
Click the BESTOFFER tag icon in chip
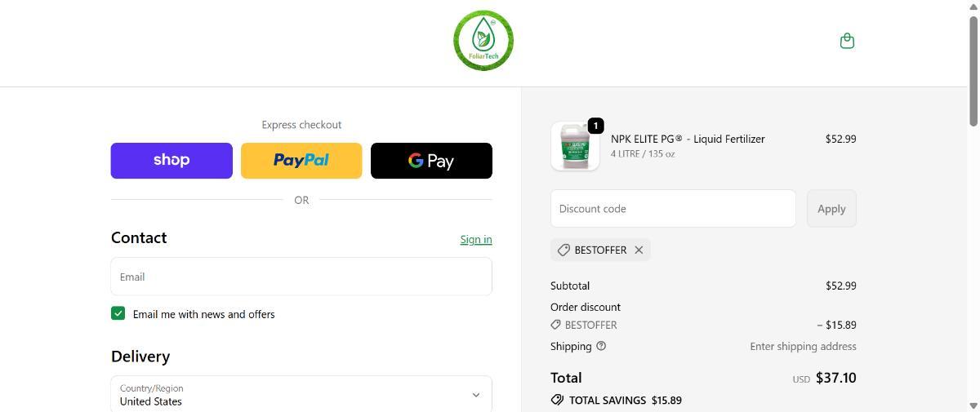(x=563, y=250)
